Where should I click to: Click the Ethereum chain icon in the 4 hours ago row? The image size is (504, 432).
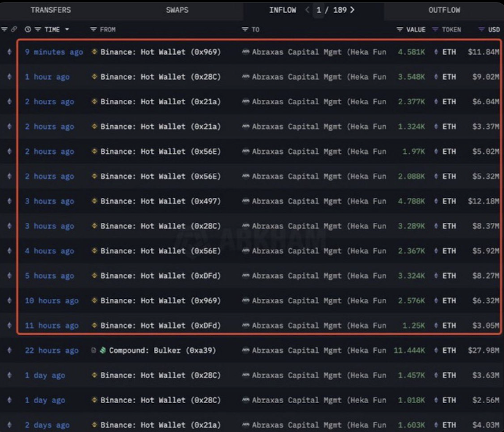[9, 251]
